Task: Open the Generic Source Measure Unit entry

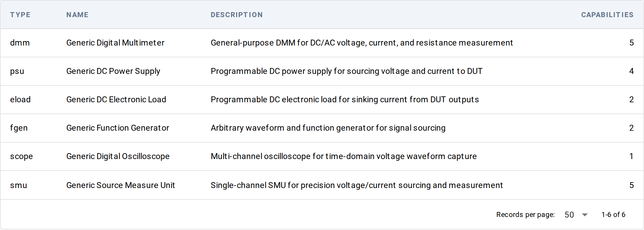Action: pos(120,185)
